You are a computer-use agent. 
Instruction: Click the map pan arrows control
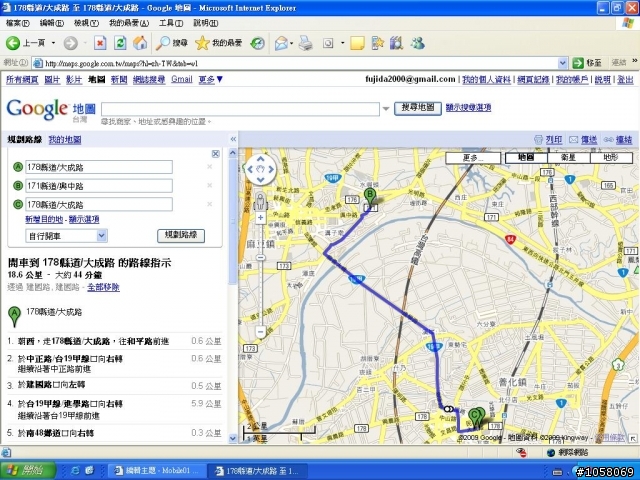pyautogui.click(x=261, y=169)
